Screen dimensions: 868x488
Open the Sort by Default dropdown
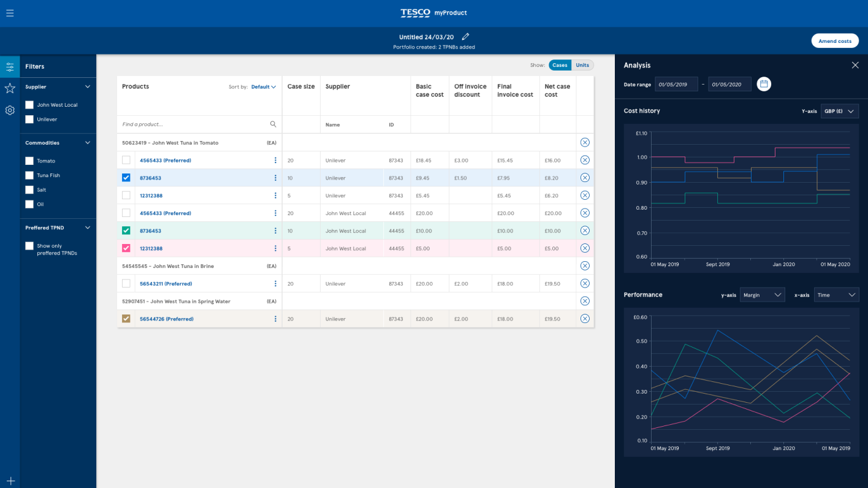264,87
